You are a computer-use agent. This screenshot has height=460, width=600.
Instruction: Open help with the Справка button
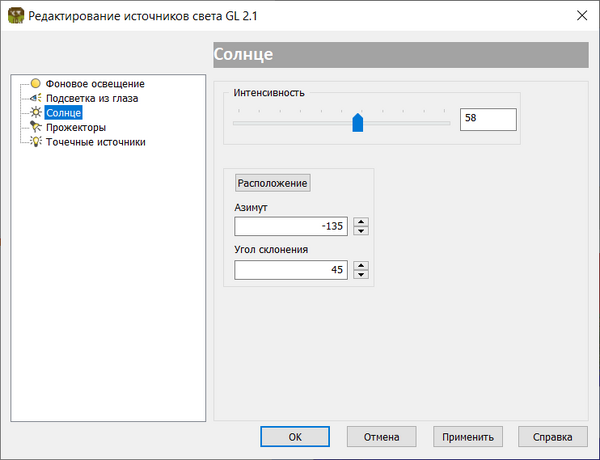pyautogui.click(x=553, y=437)
